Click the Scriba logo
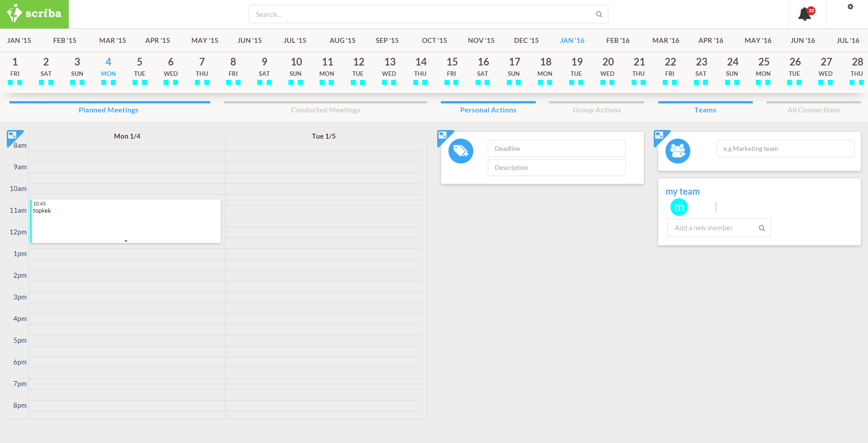The height and width of the screenshot is (443, 868). (34, 14)
